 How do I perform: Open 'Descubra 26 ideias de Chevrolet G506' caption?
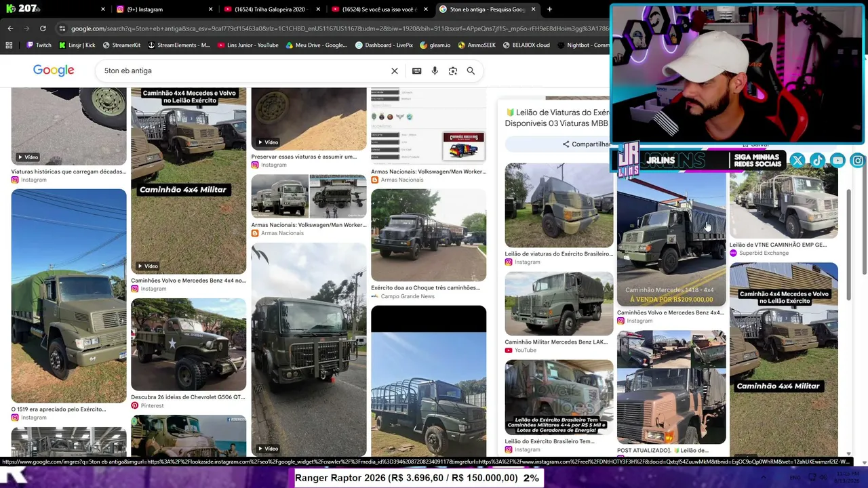188,397
